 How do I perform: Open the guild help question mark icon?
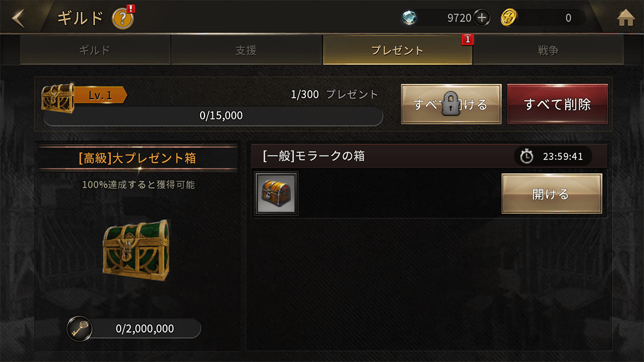tap(122, 19)
